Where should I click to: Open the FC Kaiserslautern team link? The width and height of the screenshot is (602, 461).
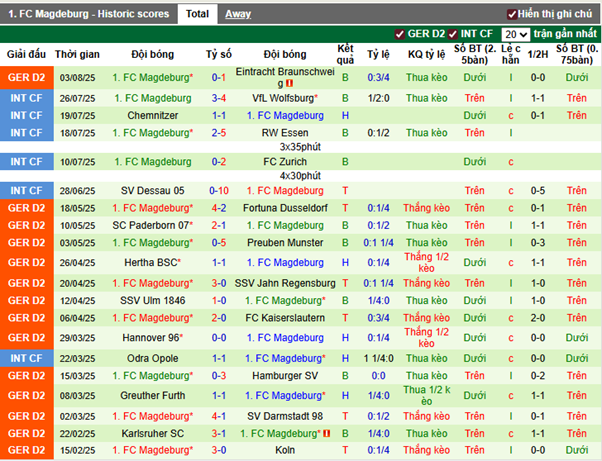[285, 318]
